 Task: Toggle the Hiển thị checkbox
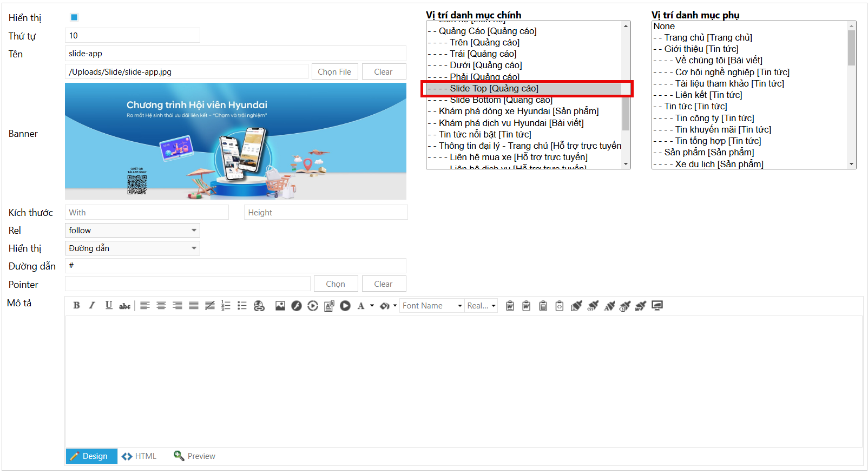pyautogui.click(x=74, y=17)
